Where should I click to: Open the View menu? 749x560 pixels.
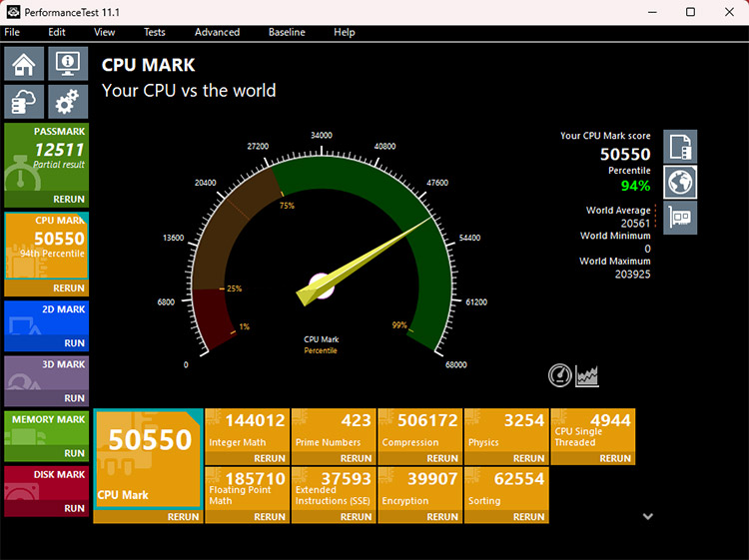[x=104, y=32]
